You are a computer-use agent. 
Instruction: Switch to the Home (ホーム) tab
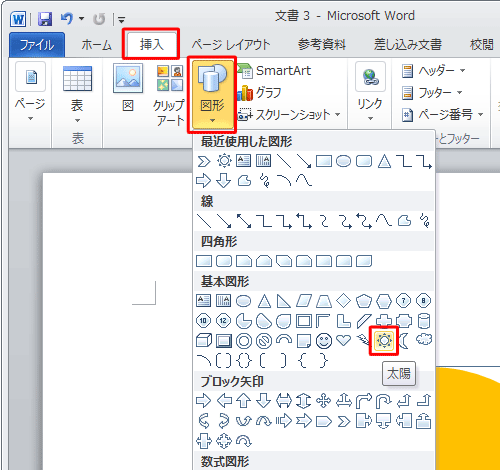pyautogui.click(x=96, y=45)
